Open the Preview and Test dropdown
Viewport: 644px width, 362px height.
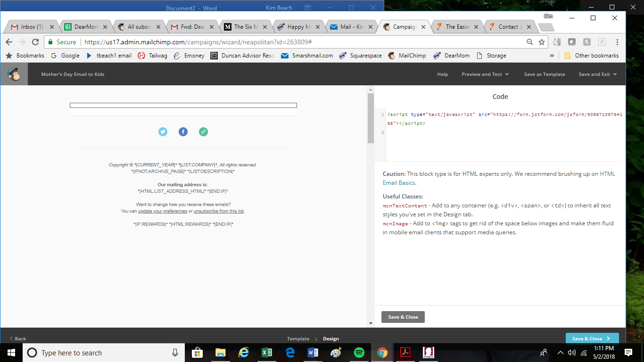(485, 74)
